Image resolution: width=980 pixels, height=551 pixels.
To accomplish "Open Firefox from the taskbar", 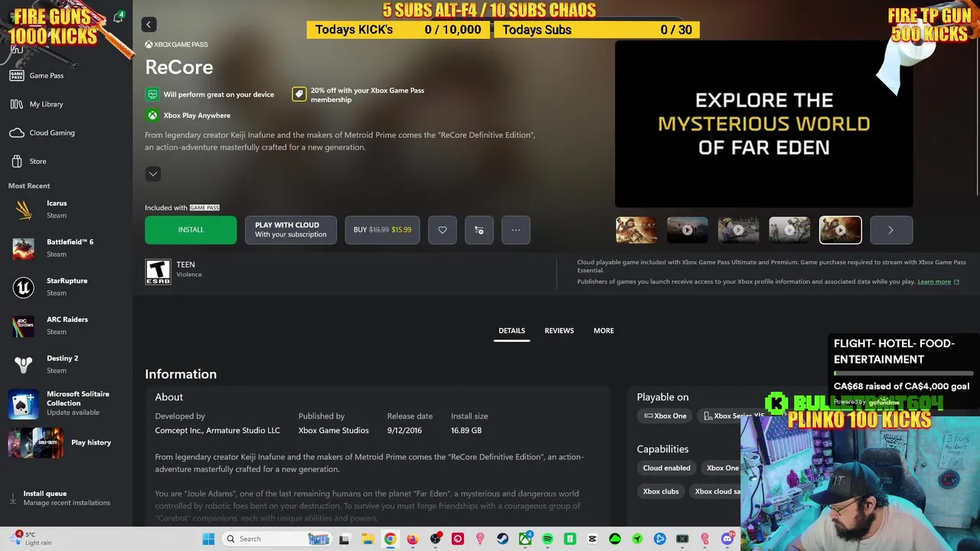I will (x=412, y=539).
